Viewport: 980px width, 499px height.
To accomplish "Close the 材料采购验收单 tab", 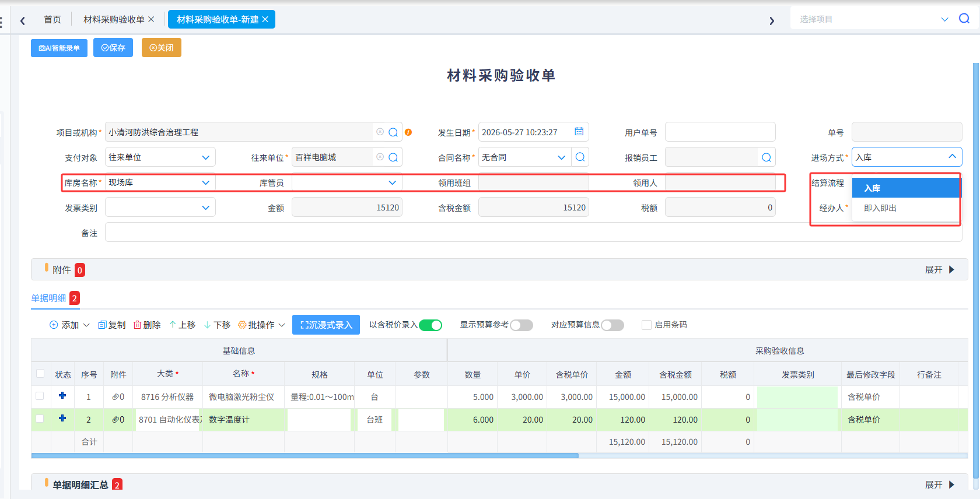I will click(x=151, y=19).
